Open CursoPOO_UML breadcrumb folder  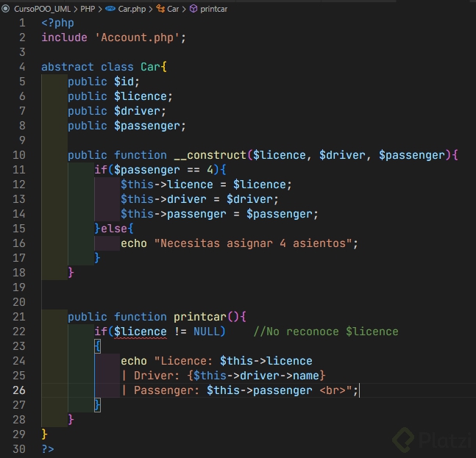(42, 9)
